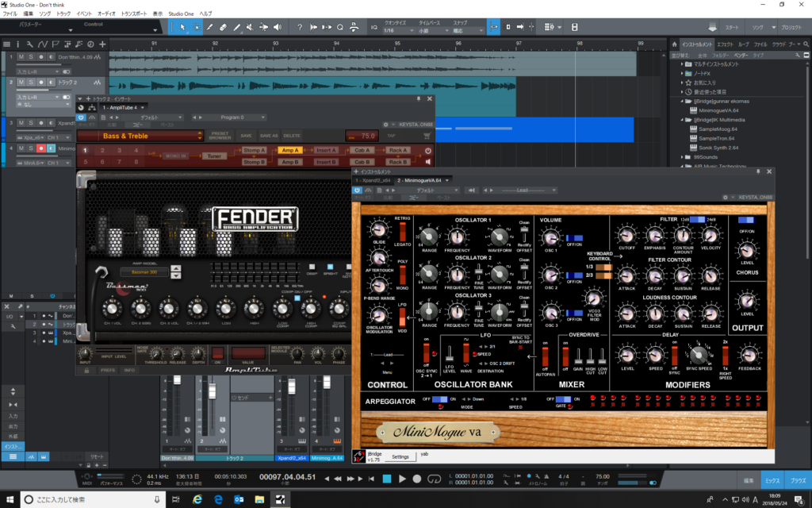The width and height of the screenshot is (812, 508).
Task: Click PRESET BROWSER in AmpliTube
Action: (x=220, y=136)
